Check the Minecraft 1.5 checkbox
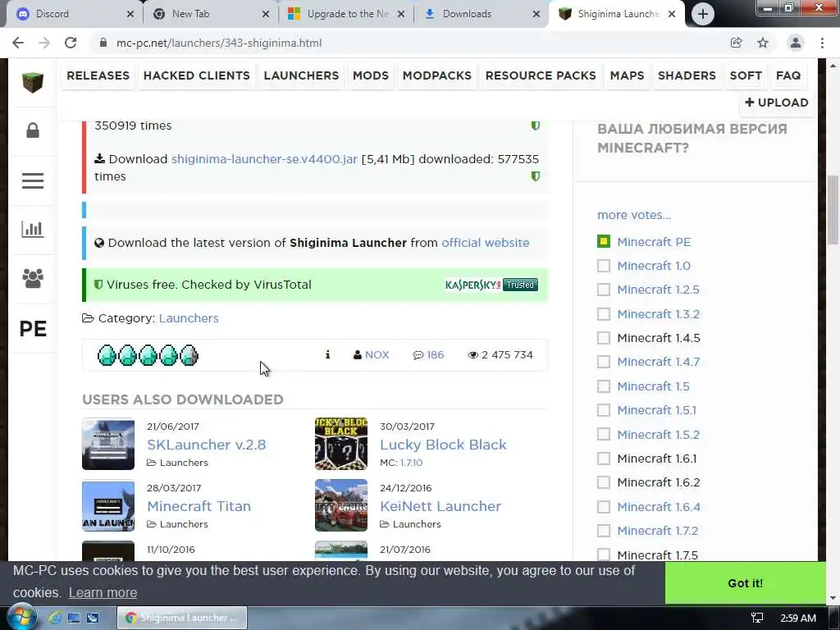This screenshot has height=630, width=840. (603, 386)
